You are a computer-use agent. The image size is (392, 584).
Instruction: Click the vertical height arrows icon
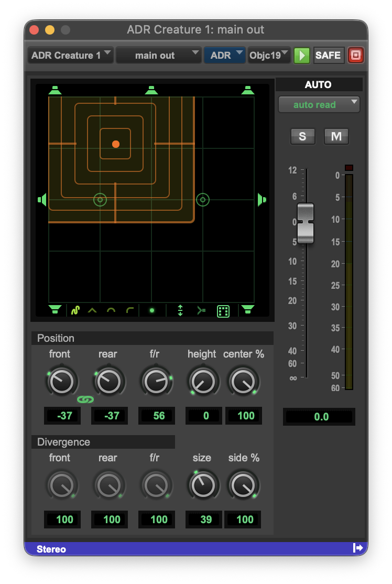coord(180,310)
